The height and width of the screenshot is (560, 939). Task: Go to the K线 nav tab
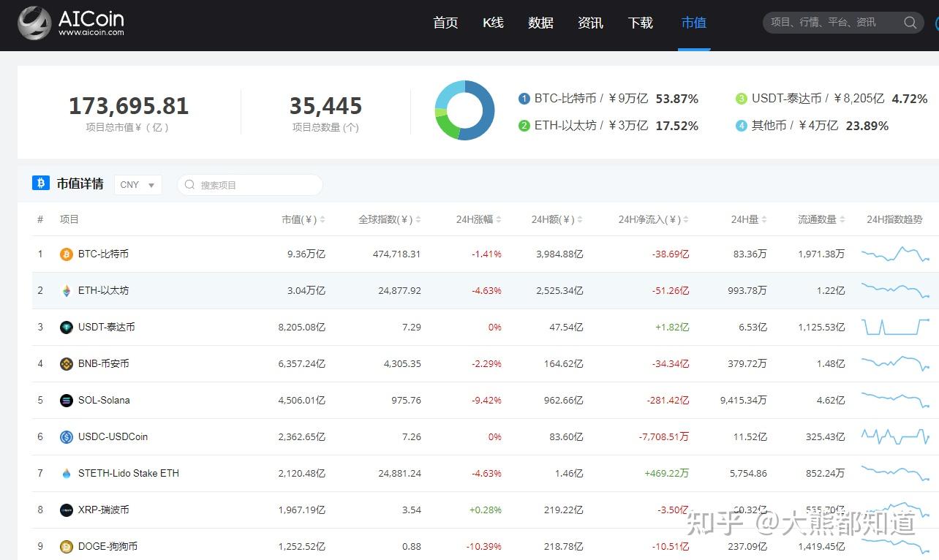coord(494,23)
